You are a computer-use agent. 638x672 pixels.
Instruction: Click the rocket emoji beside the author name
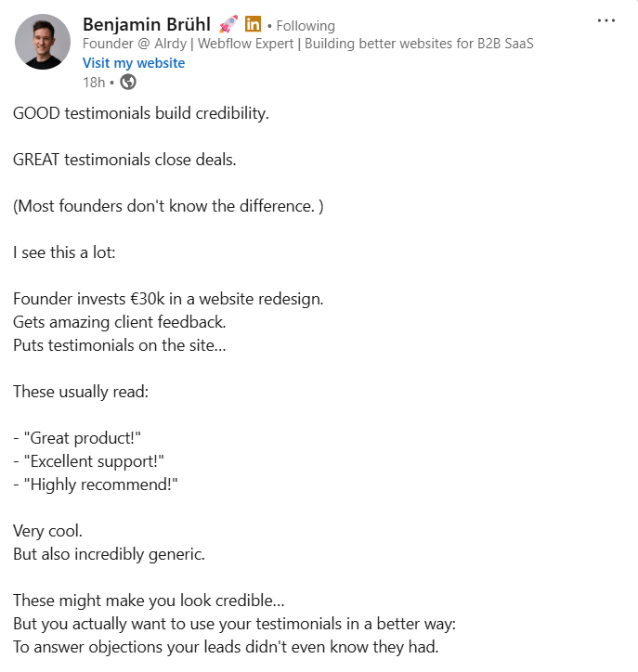pyautogui.click(x=228, y=24)
